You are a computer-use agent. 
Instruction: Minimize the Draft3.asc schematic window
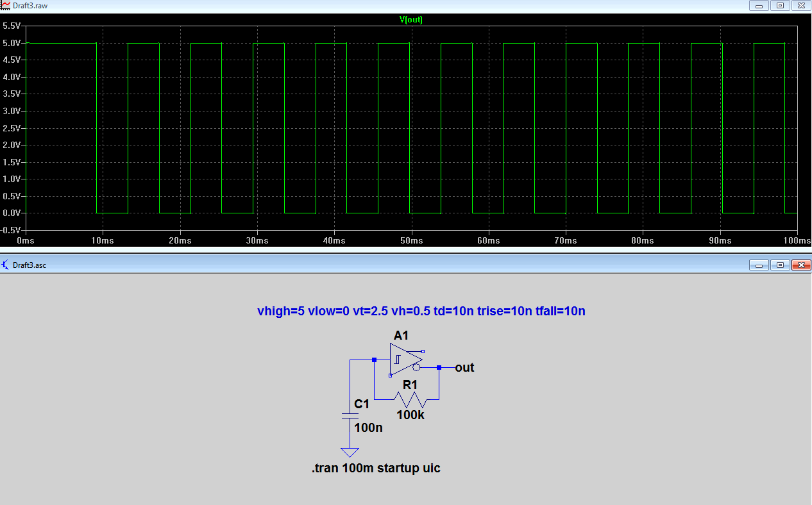[x=759, y=265]
